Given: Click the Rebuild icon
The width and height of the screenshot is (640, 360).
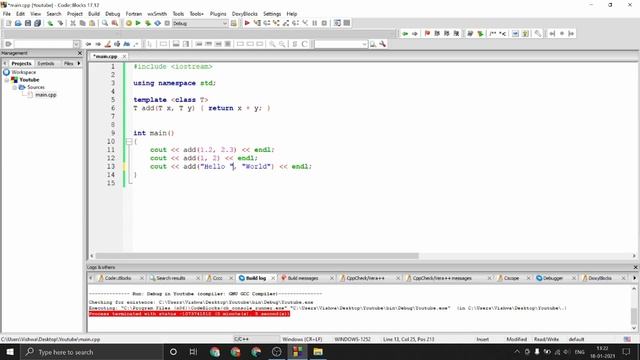Looking at the screenshot, I should tap(158, 23).
